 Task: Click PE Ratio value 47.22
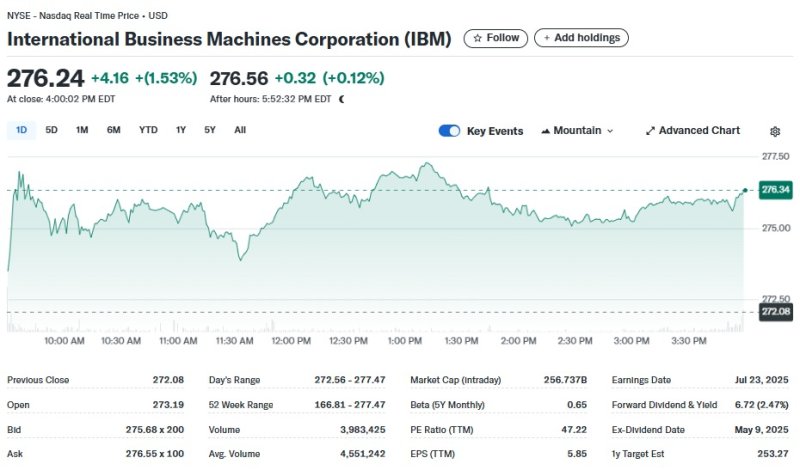tap(574, 430)
